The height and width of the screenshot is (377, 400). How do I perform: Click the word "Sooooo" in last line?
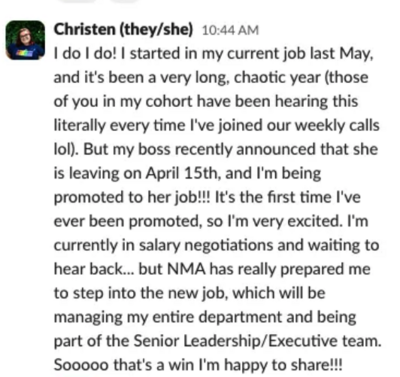(x=81, y=365)
